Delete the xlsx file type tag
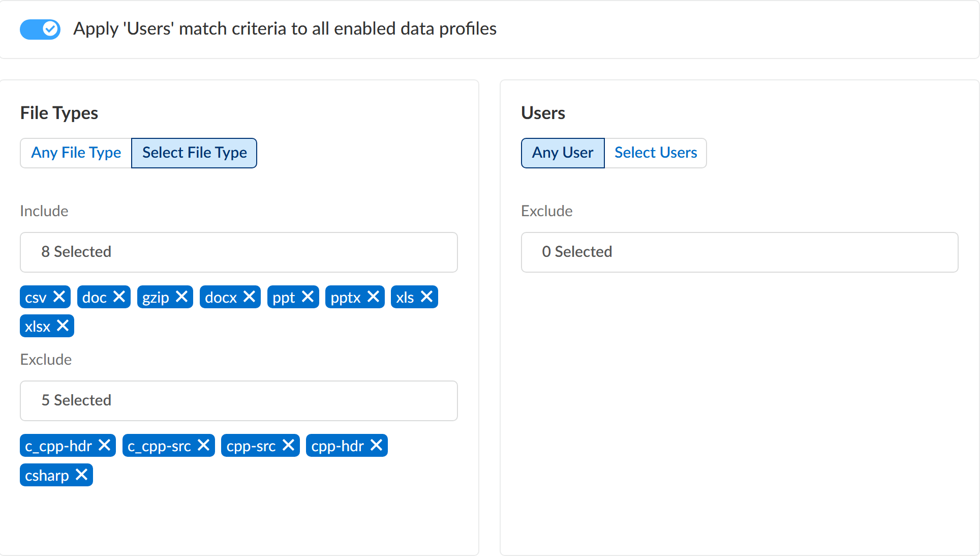980x556 pixels. pos(63,326)
